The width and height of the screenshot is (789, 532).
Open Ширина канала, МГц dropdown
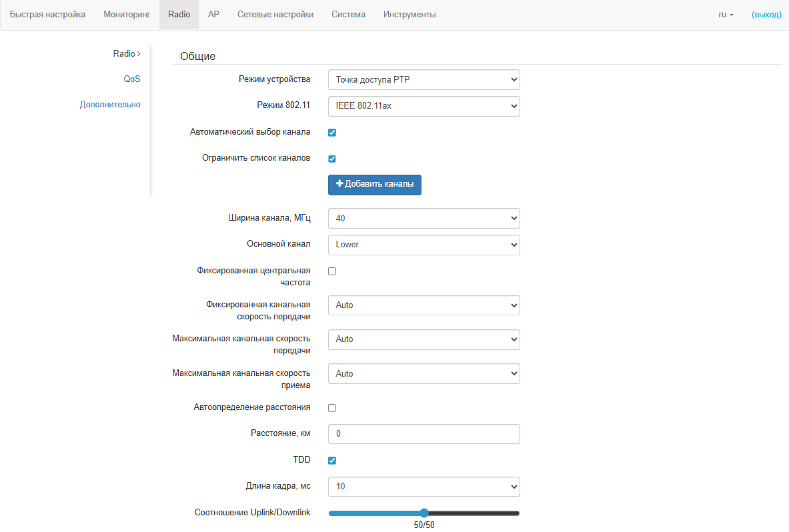point(424,219)
